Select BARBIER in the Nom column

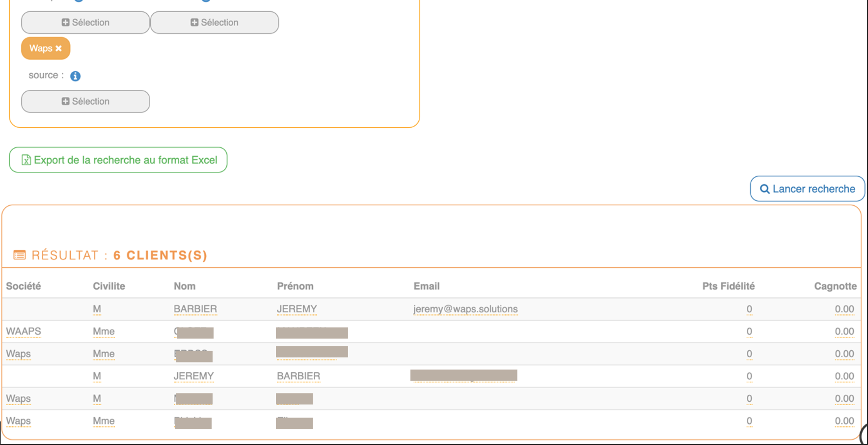195,309
